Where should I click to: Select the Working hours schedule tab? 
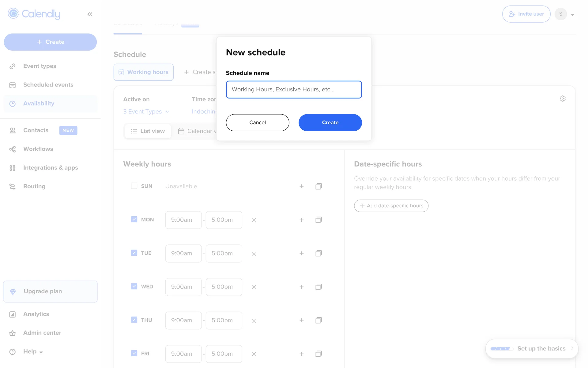pyautogui.click(x=143, y=72)
